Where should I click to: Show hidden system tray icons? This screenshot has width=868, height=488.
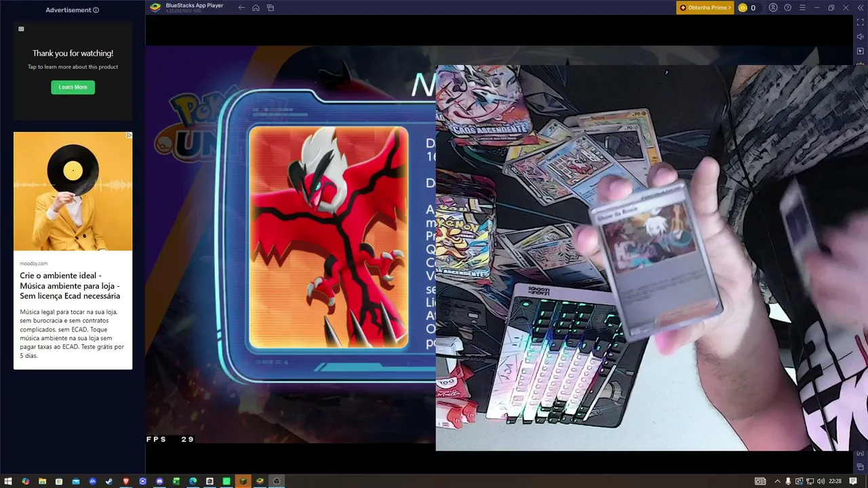coord(777,481)
